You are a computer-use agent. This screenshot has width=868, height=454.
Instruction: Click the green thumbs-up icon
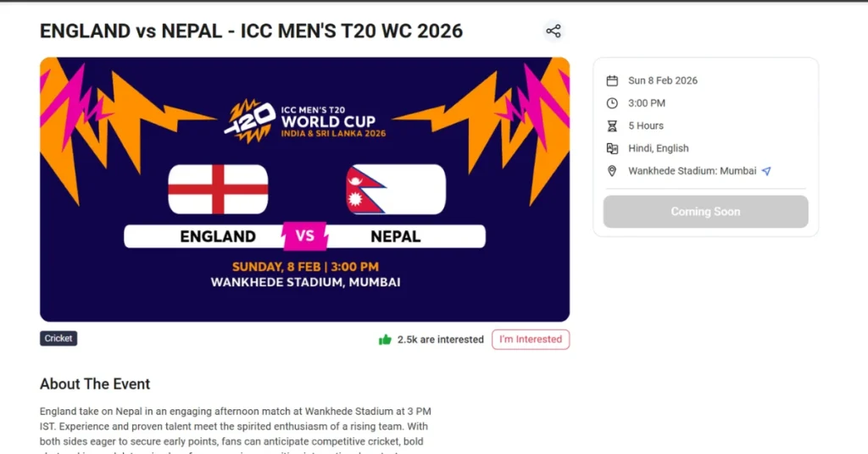(x=385, y=340)
